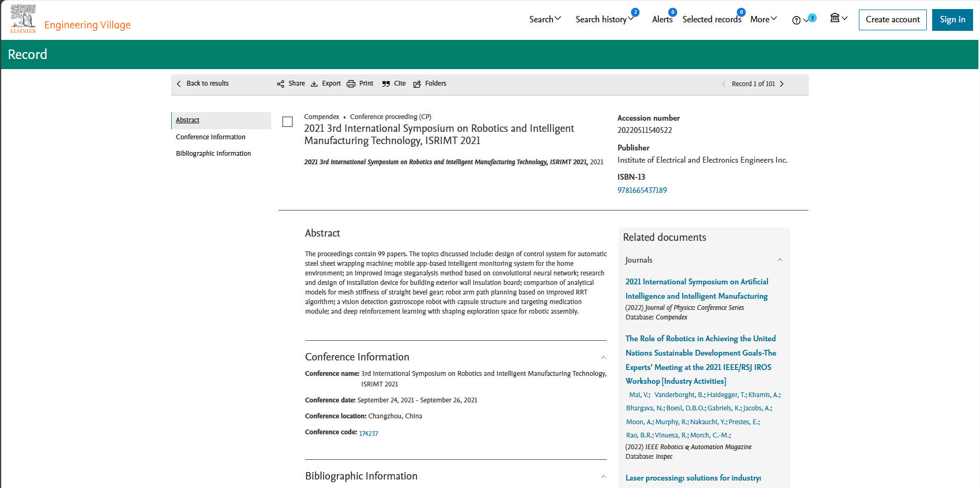Click the Elsevier tree logo
The image size is (980, 488).
click(23, 19)
